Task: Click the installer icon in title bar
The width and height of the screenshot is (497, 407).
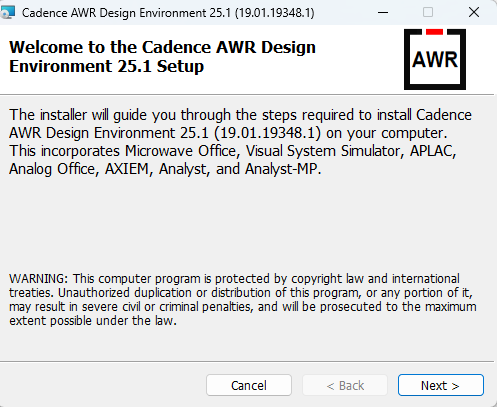Action: point(8,13)
